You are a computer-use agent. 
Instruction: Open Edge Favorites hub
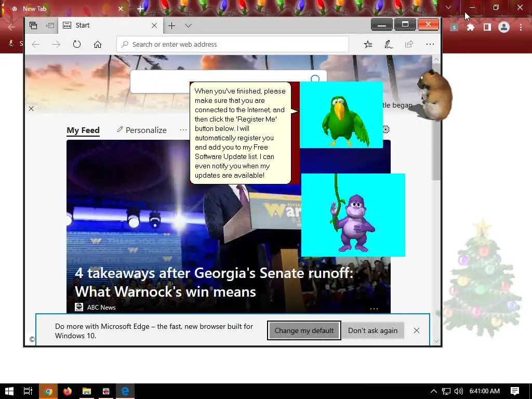(x=368, y=45)
